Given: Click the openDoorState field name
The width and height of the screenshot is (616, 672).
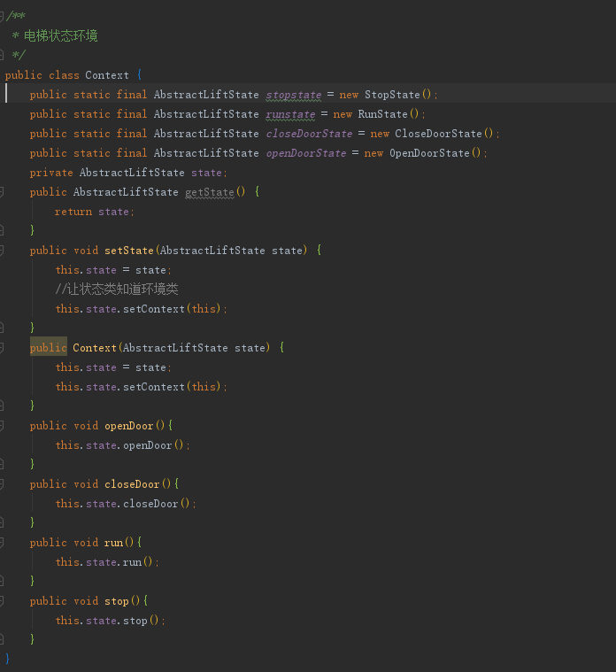Looking at the screenshot, I should tap(306, 153).
